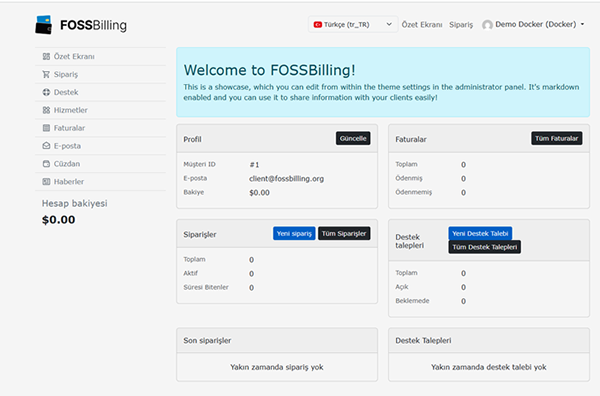The height and width of the screenshot is (396, 600).
Task: Click the Turkish flag icon in language selector
Action: coord(318,24)
